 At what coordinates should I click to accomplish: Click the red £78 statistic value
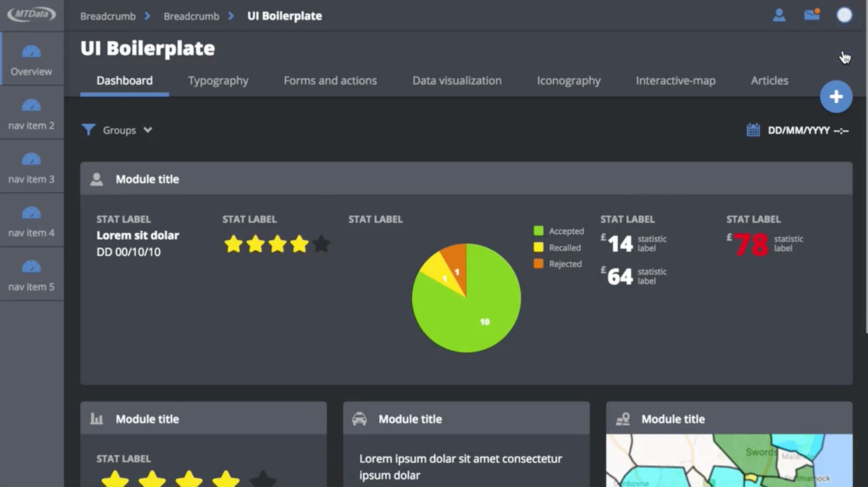pyautogui.click(x=747, y=244)
